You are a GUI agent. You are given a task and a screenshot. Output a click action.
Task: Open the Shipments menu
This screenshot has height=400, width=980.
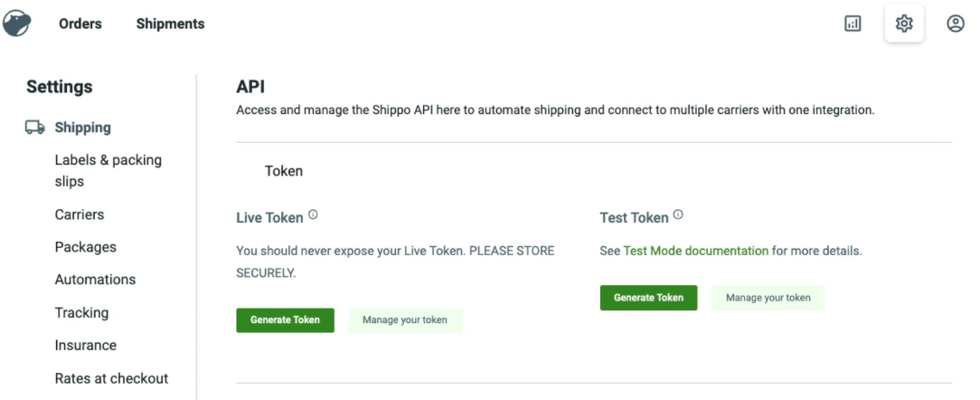tap(170, 24)
